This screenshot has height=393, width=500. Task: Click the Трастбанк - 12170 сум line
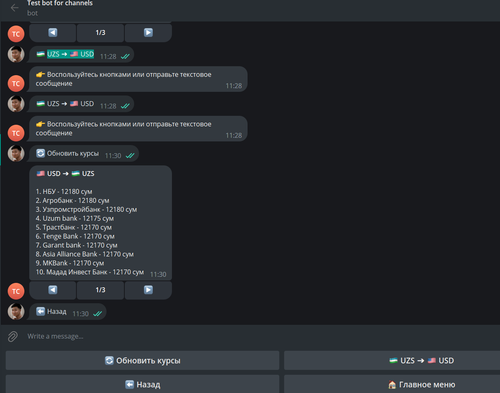tap(74, 228)
